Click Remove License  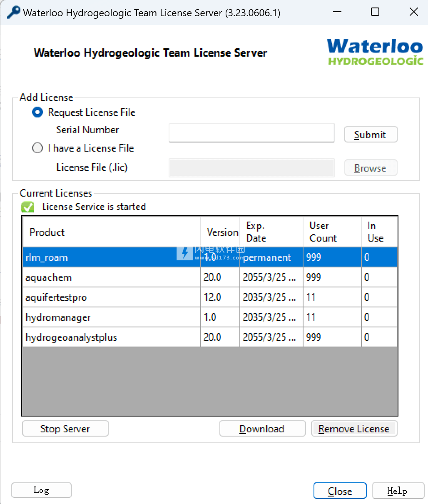pos(354,429)
